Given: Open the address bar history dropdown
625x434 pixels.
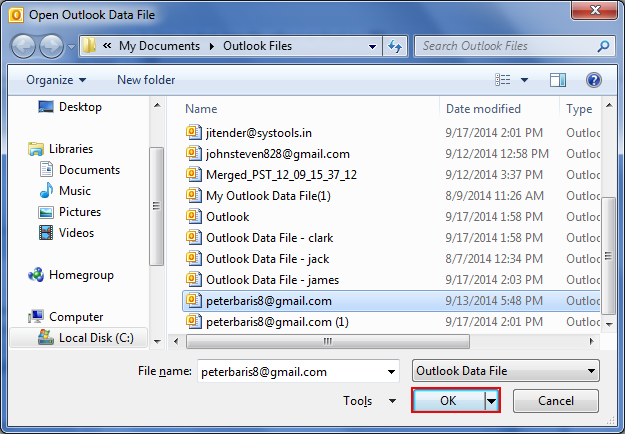Looking at the screenshot, I should [372, 47].
